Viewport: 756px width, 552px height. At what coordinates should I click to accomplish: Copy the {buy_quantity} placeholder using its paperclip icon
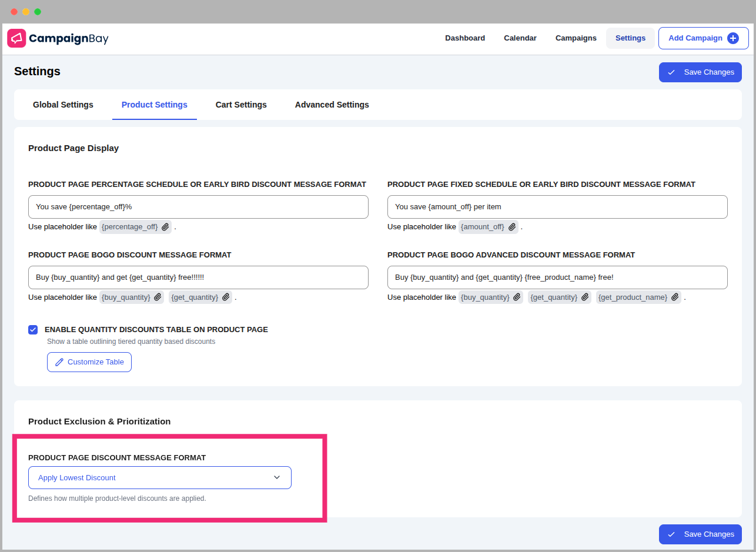click(157, 297)
